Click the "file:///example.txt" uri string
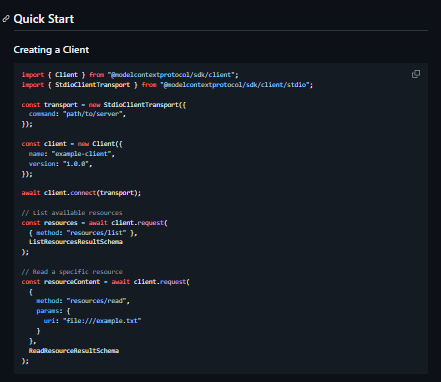 (102, 321)
